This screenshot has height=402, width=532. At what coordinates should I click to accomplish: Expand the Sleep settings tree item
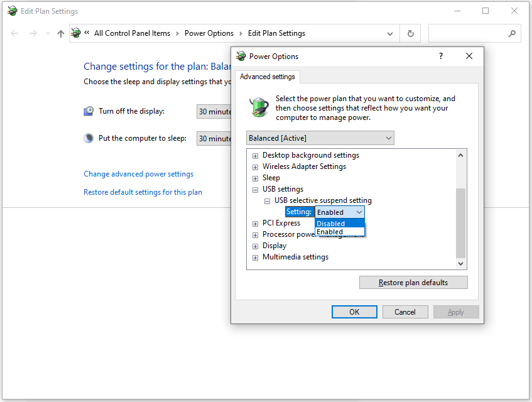point(255,178)
